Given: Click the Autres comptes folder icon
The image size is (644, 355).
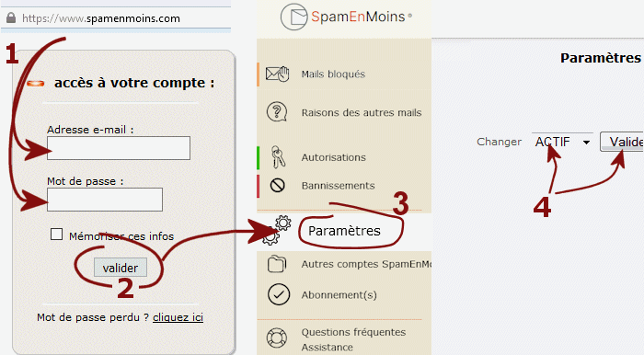Looking at the screenshot, I should (x=277, y=264).
